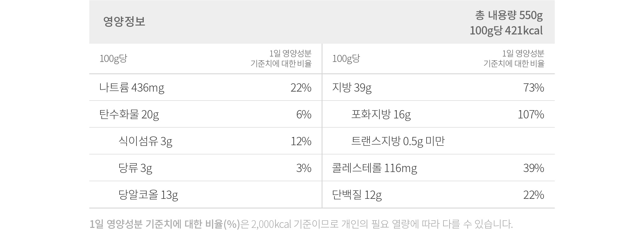Click the 39% value for 콜레스테롤
This screenshot has height=233, width=644.
(533, 168)
